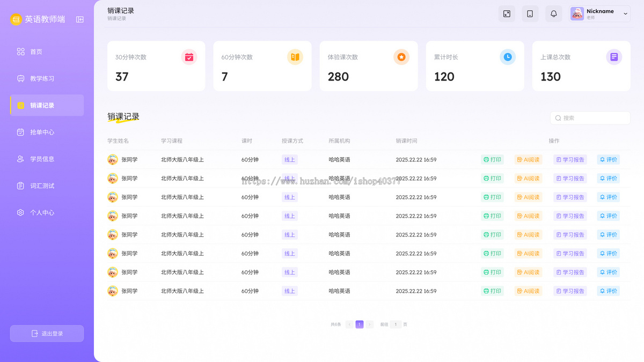
Task: Open 评价 on the last table row
Action: tap(608, 291)
